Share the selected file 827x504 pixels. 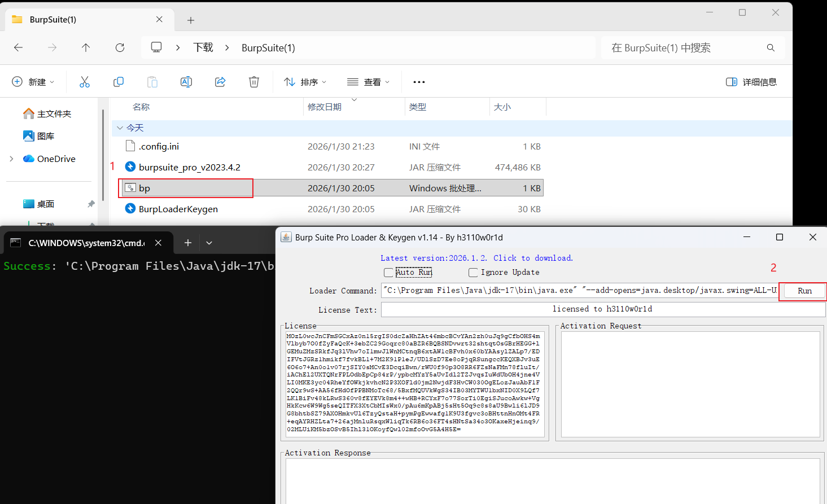click(220, 82)
